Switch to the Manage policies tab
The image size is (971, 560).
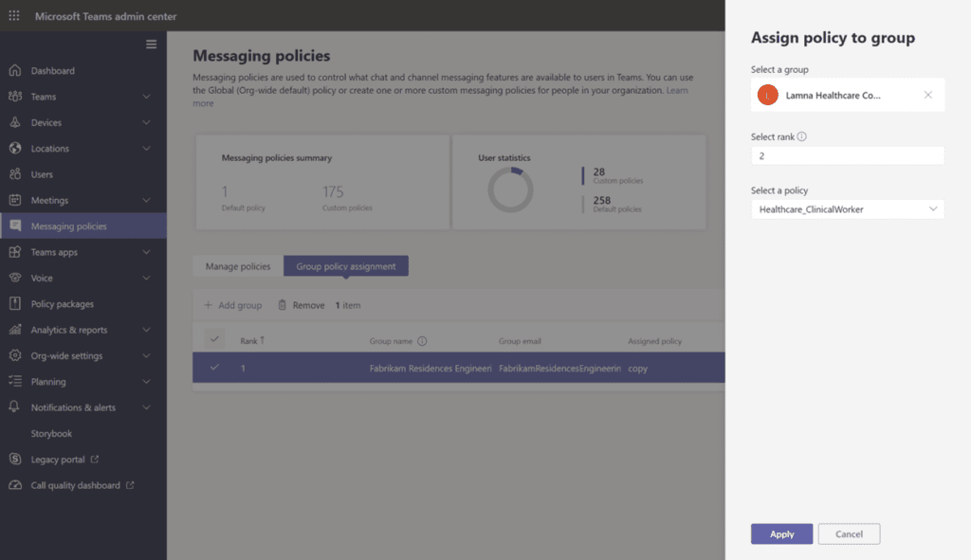(238, 266)
